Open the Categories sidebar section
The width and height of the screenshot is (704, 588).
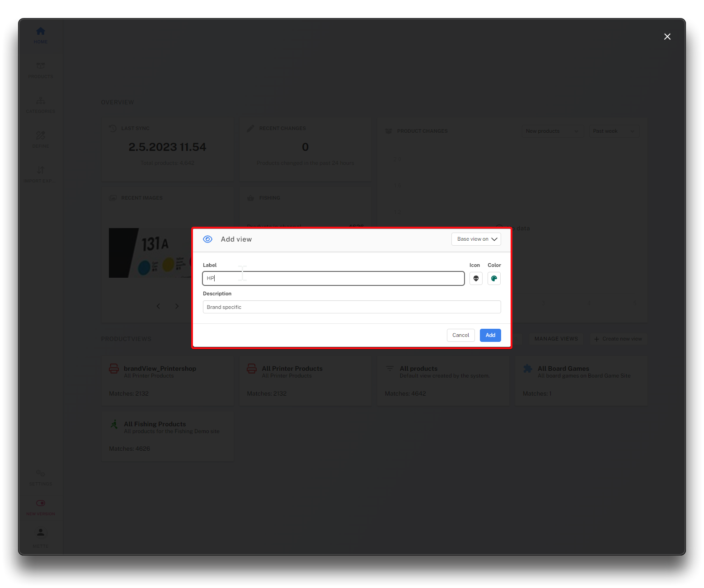pos(41,101)
